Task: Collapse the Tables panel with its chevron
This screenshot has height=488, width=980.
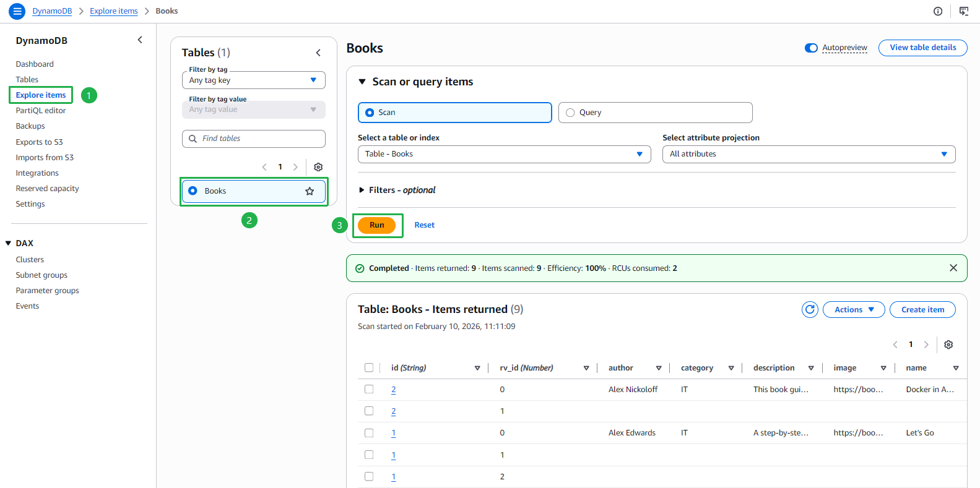Action: point(318,53)
